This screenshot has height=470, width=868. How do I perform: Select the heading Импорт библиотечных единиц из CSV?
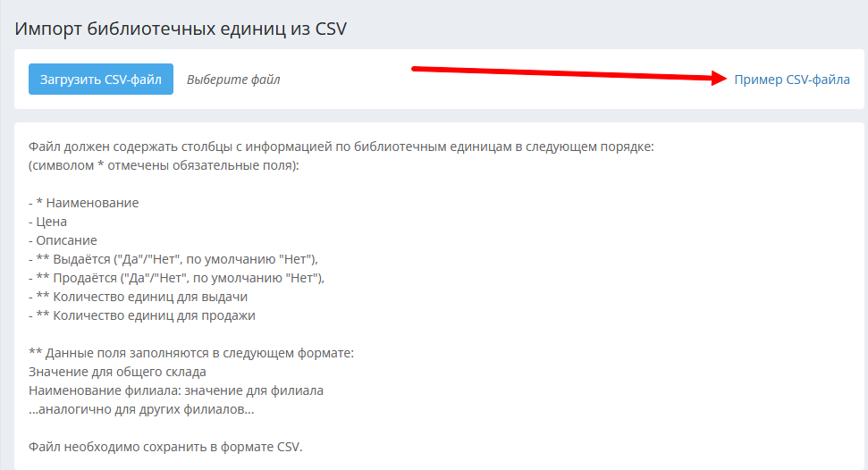tap(181, 29)
